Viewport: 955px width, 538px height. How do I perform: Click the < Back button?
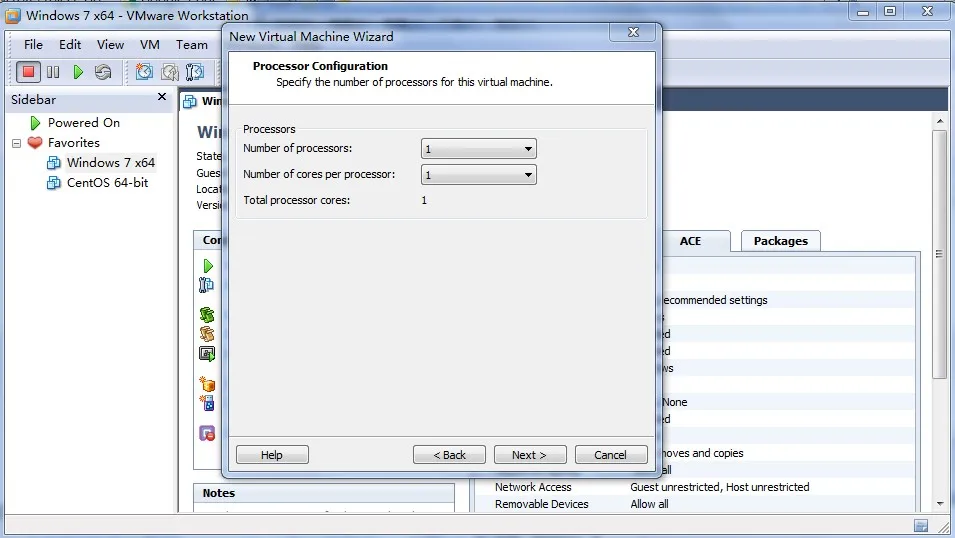449,455
